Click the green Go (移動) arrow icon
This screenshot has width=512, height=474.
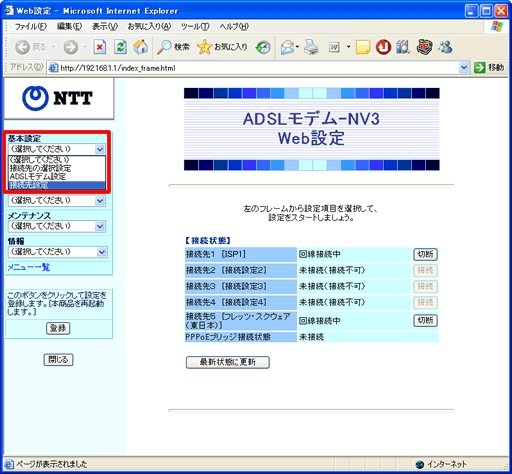(x=479, y=68)
